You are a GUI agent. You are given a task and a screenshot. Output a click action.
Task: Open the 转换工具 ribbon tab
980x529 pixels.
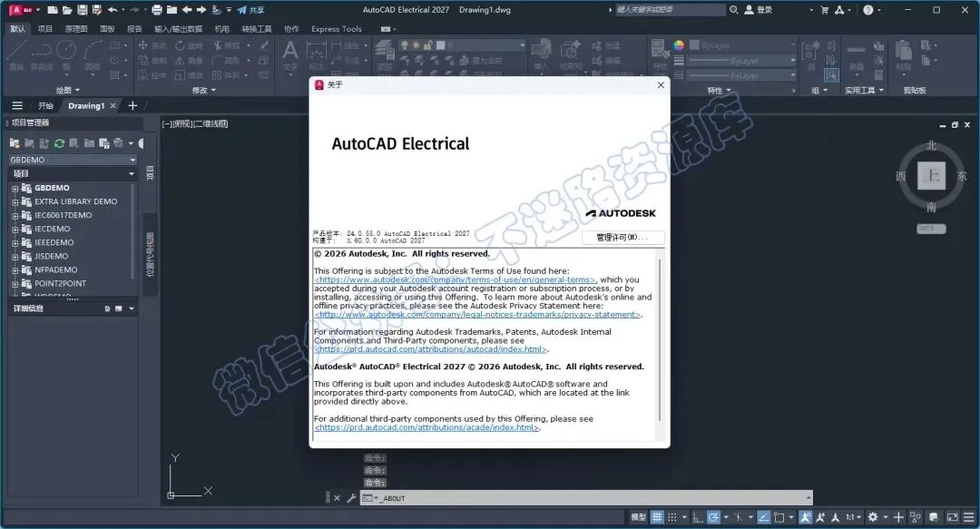pyautogui.click(x=257, y=29)
